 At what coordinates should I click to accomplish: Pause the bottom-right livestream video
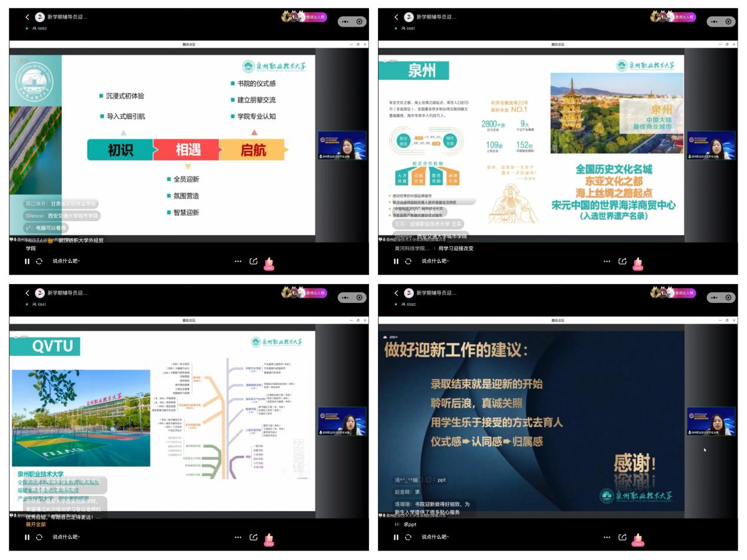click(x=396, y=537)
